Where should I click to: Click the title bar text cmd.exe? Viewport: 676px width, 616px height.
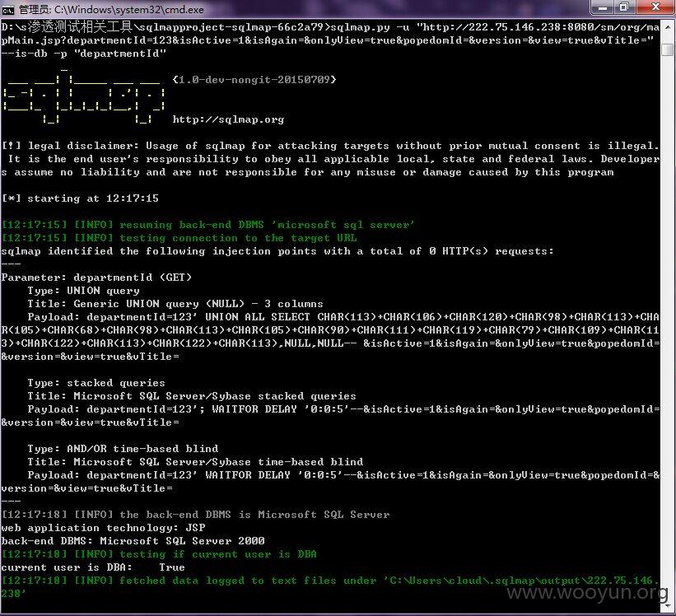pos(111,10)
